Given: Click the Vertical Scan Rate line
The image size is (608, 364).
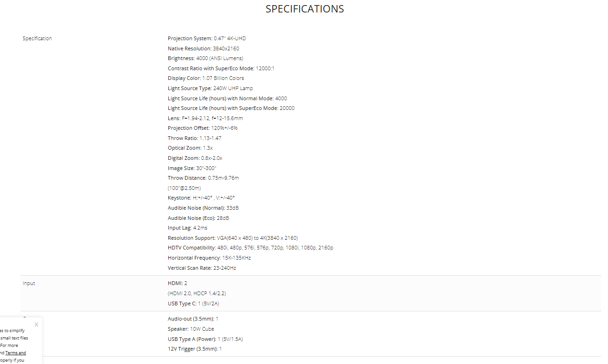Looking at the screenshot, I should 202,268.
